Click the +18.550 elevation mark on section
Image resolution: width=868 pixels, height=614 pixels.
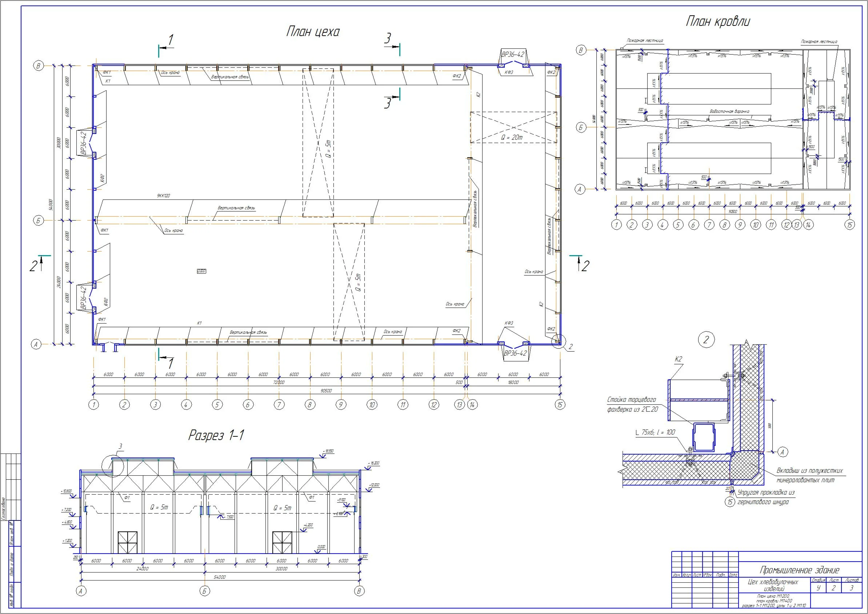click(x=328, y=451)
